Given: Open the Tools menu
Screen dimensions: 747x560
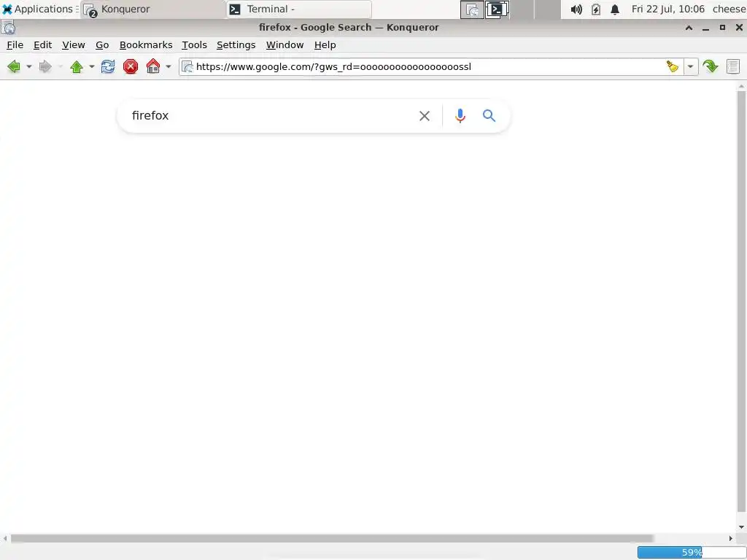Looking at the screenshot, I should (194, 44).
